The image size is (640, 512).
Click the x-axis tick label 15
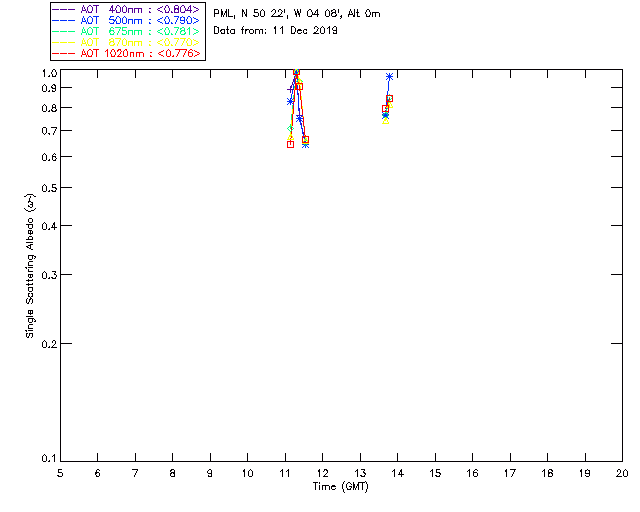coord(435,473)
